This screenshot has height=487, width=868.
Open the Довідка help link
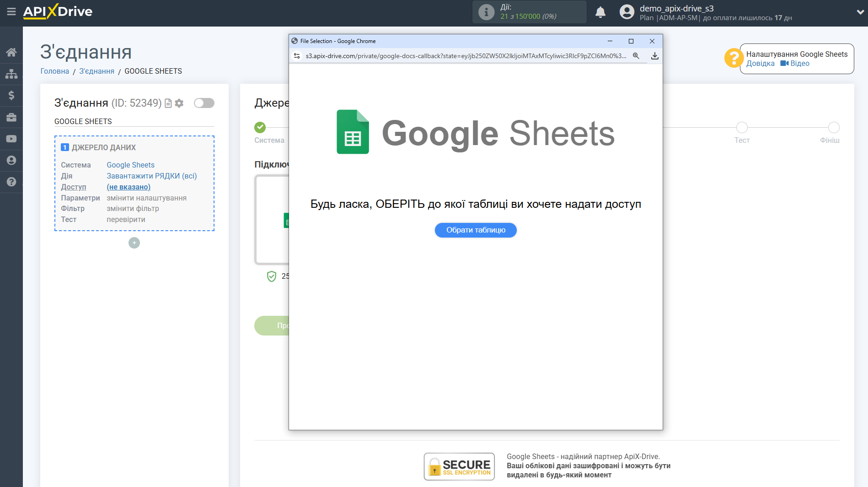760,64
